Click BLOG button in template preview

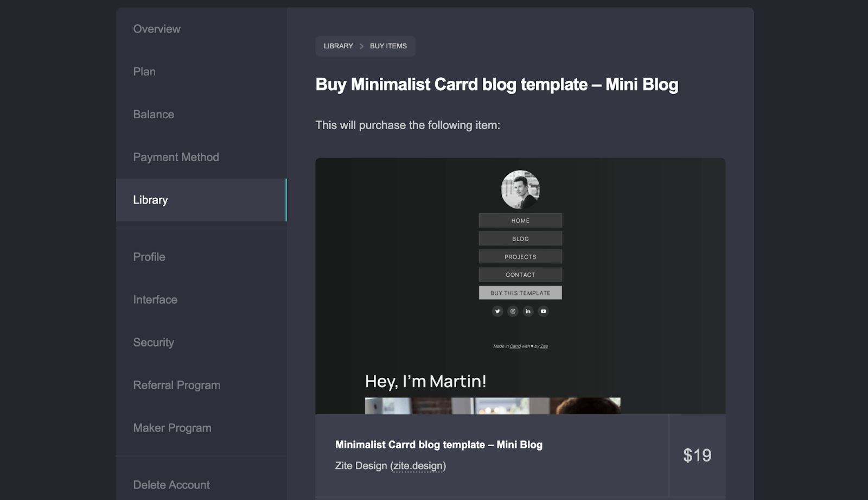tap(520, 239)
